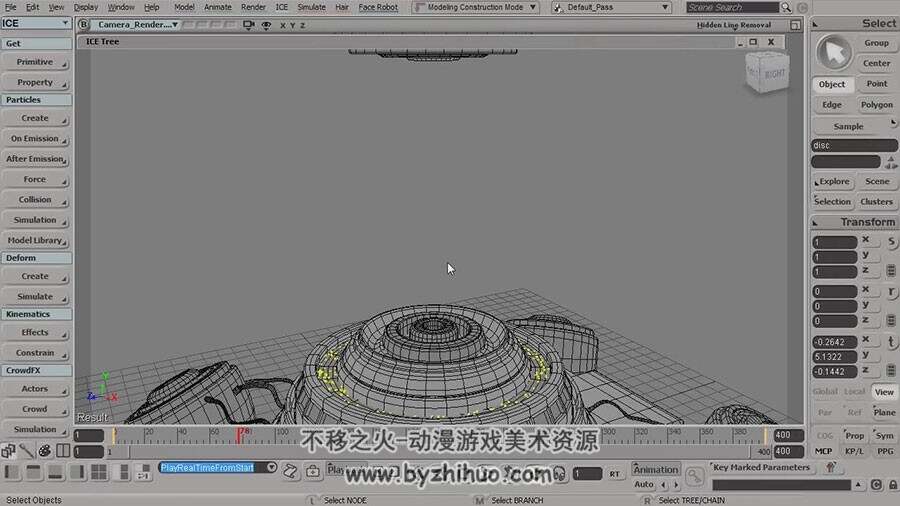Toggle Edge selection filter

coord(832,105)
